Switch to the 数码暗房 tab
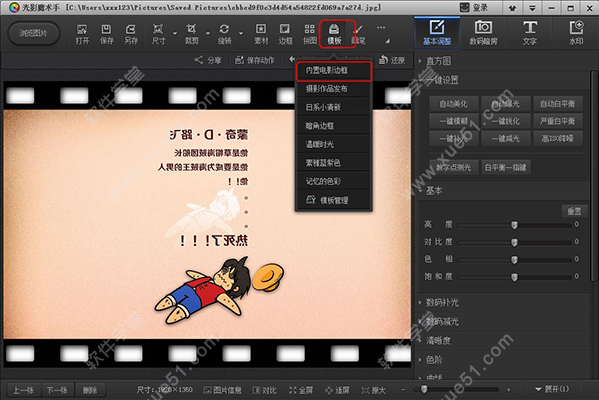Image resolution: width=599 pixels, height=400 pixels. 483,32
